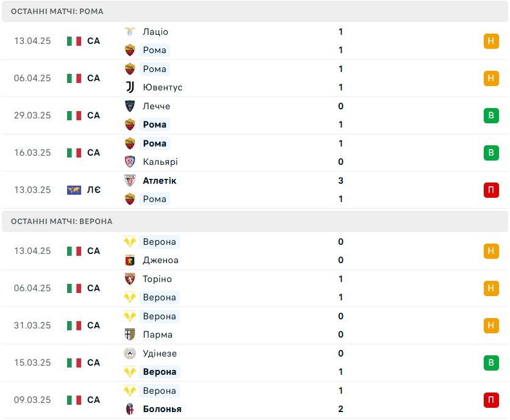Open the Ювентус team link
Image resolution: width=510 pixels, height=420 pixels.
[163, 87]
